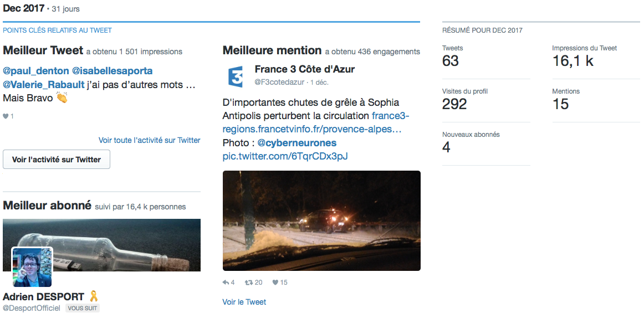Click the heart like icon under best tweet
Viewport: 644px width, 313px height.
6,116
